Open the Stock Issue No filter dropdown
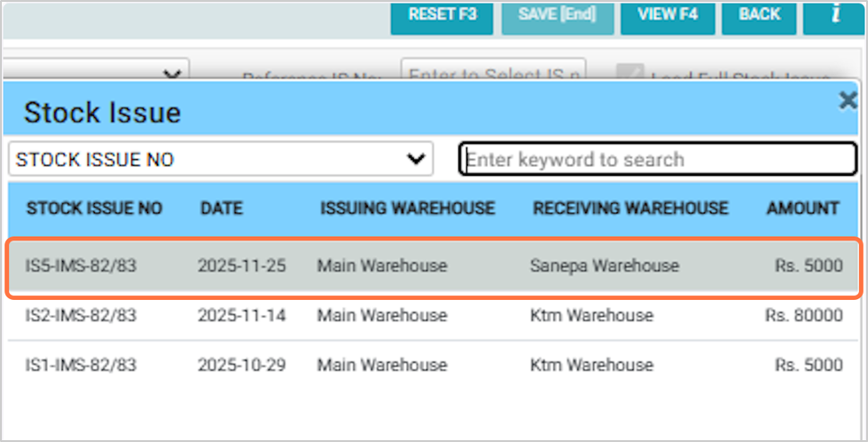Viewport: 868px width, 442px height. point(221,160)
